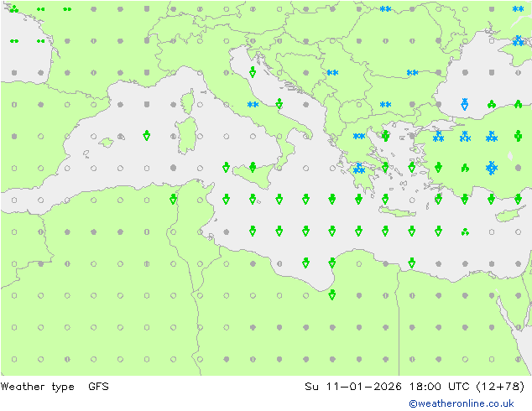The image size is (532, 411).
Task: Click the blue snow symbol over central Italy
Action: coord(253,105)
